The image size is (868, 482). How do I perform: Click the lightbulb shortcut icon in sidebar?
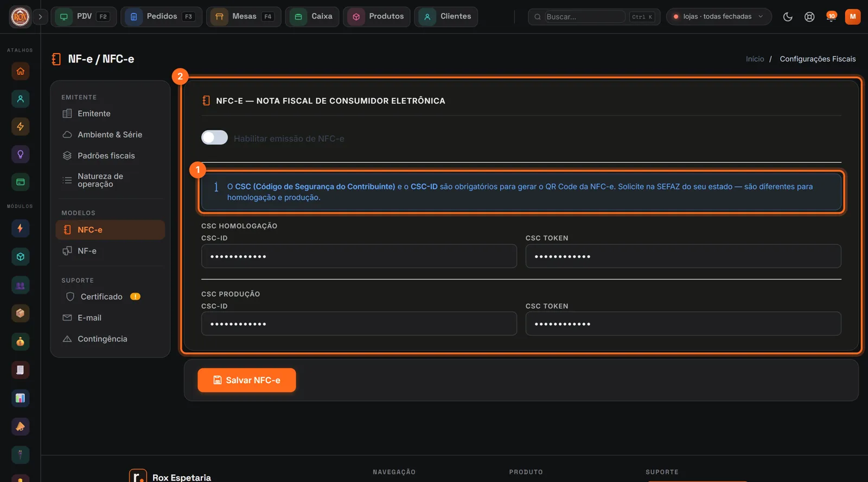pos(21,154)
